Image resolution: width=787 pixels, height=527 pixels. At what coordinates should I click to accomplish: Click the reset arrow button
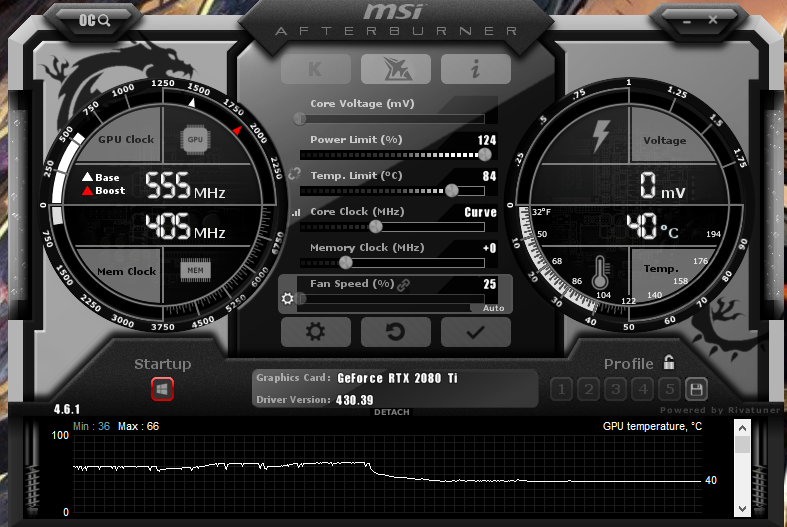(x=396, y=332)
